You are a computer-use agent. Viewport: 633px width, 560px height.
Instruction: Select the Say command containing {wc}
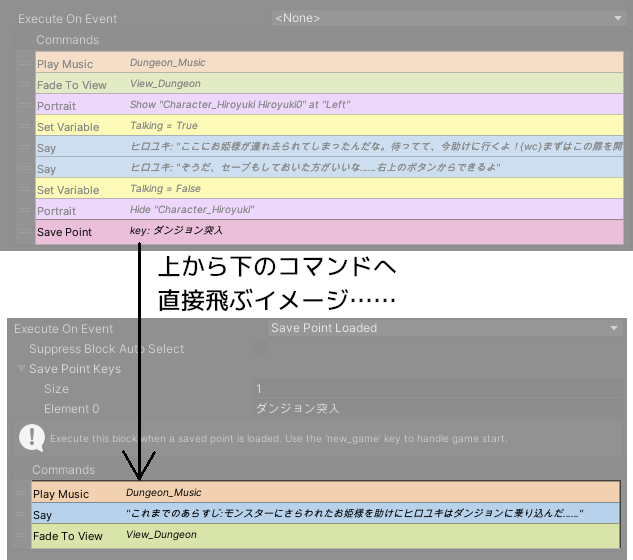(329, 147)
